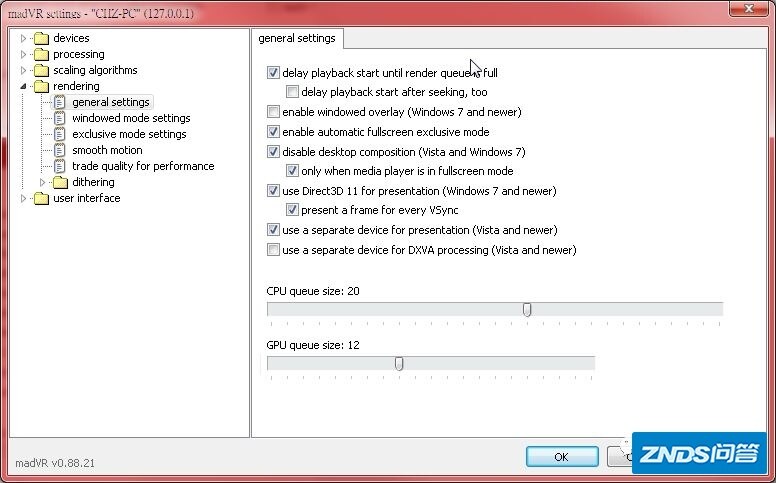Screen dimensions: 776x483
Task: Expand the devices tree node arrow
Action: 23,38
